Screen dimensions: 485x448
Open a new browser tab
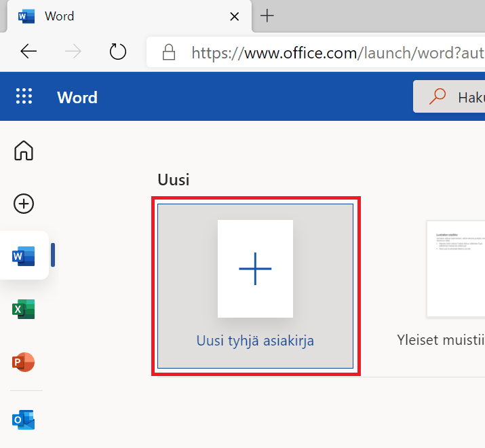coord(267,16)
